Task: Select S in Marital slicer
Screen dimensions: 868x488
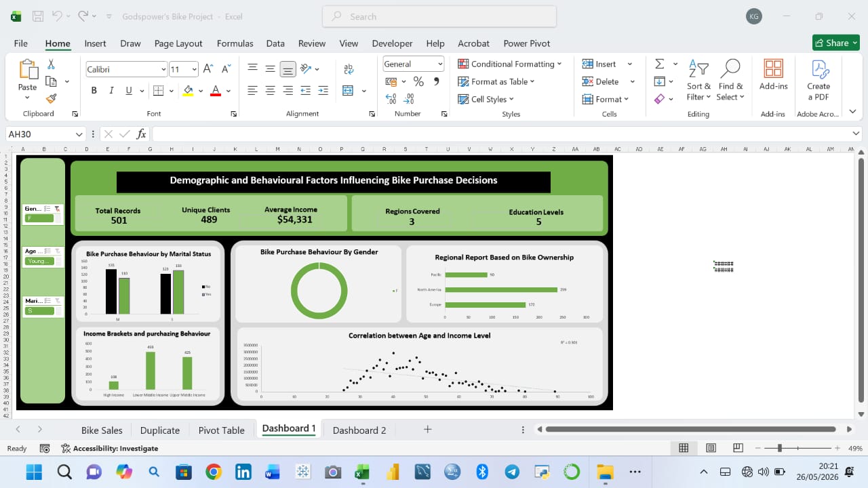Action: 39,311
